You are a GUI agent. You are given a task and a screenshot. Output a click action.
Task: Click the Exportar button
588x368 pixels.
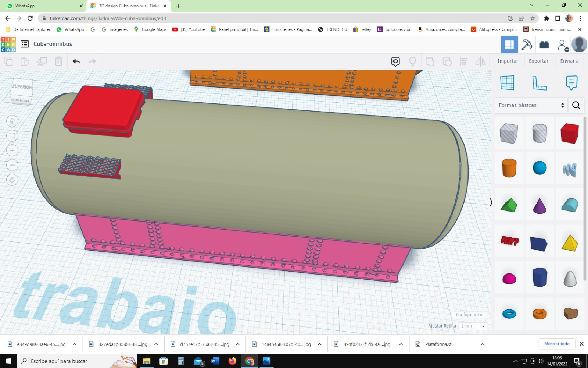click(x=538, y=61)
